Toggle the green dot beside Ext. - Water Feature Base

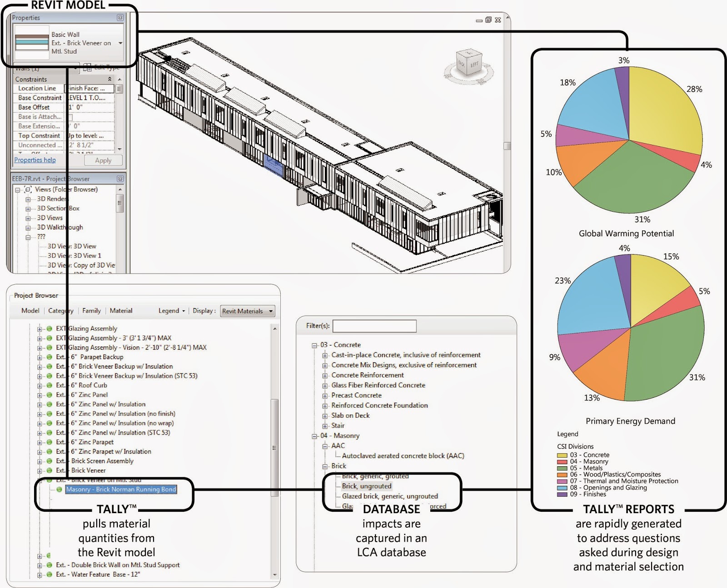point(49,574)
